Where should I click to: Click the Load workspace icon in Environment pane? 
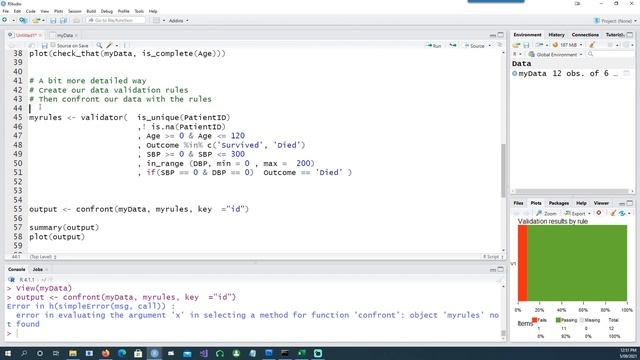[x=516, y=45]
